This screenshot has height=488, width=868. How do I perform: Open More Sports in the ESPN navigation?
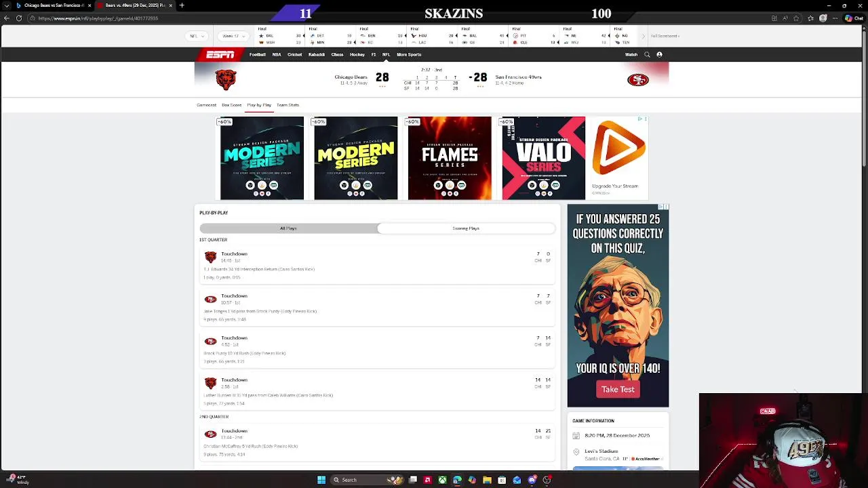(x=409, y=54)
